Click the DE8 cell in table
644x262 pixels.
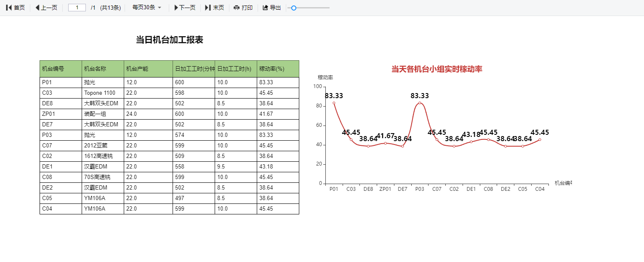(61, 104)
